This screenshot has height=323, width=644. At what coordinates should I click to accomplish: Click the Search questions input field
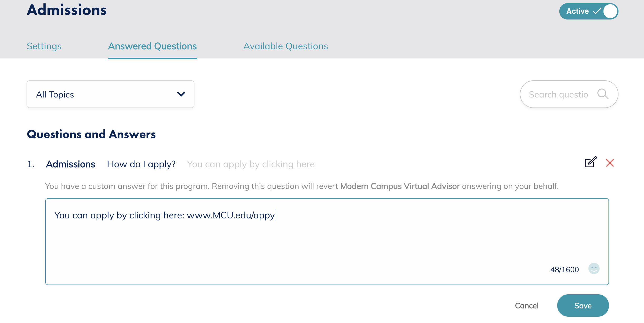point(558,94)
